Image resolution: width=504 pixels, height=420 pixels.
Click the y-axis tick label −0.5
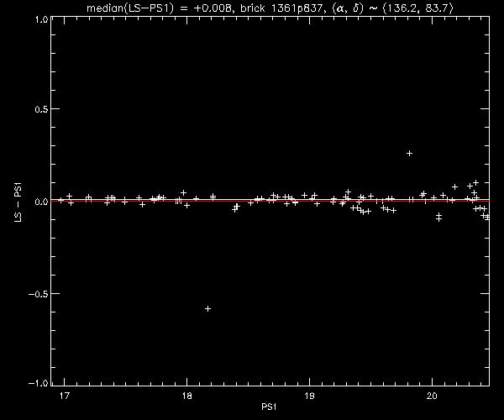39,294
